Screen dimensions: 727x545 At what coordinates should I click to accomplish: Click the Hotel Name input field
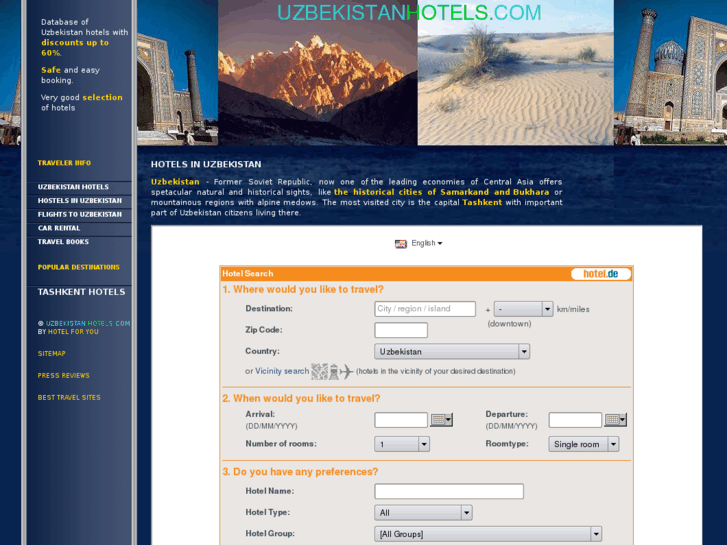coord(449,491)
